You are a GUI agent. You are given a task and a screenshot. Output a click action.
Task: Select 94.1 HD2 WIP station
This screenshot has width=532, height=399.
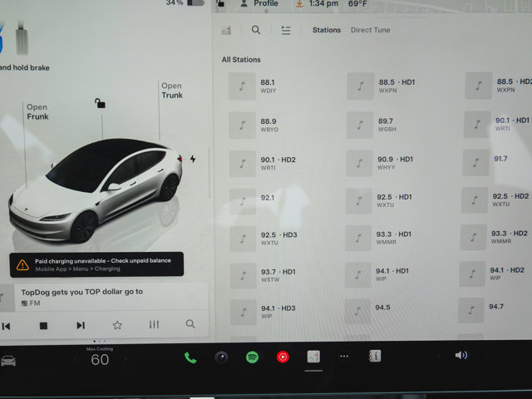[x=494, y=274]
